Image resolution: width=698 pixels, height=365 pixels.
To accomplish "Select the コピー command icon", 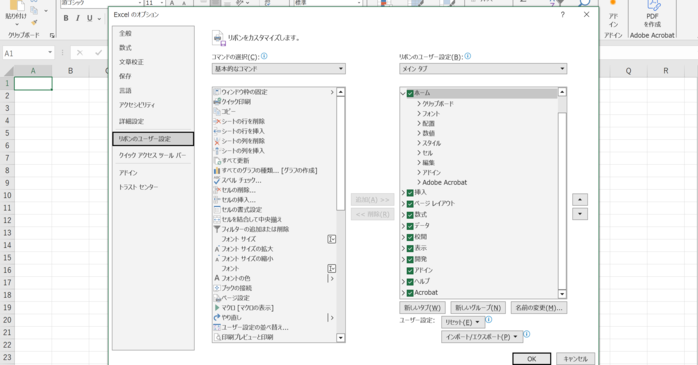I will [x=217, y=112].
